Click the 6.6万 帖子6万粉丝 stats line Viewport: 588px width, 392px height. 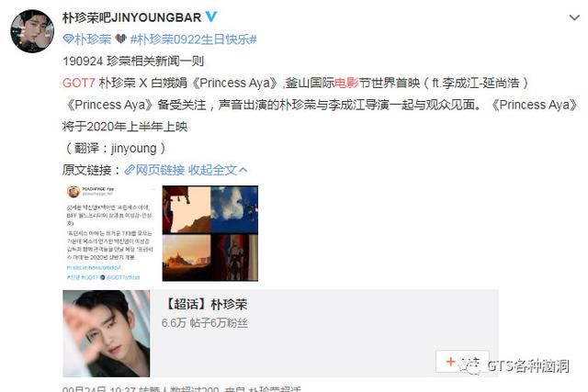204,322
